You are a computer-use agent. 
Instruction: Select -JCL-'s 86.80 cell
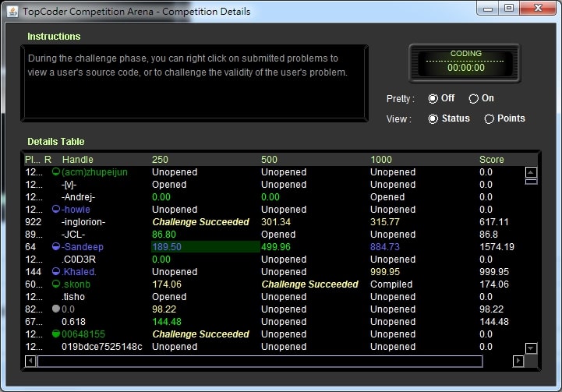164,235
